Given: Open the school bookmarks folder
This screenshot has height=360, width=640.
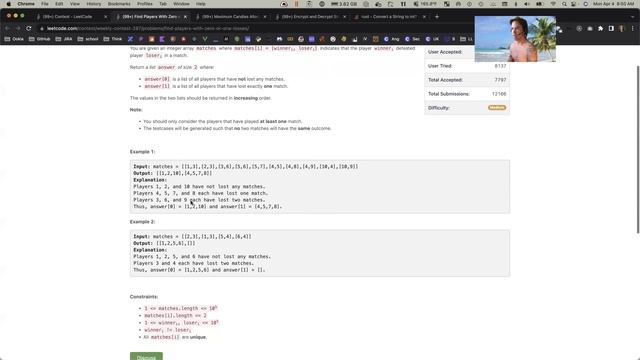Looking at the screenshot, I should tap(88, 39).
